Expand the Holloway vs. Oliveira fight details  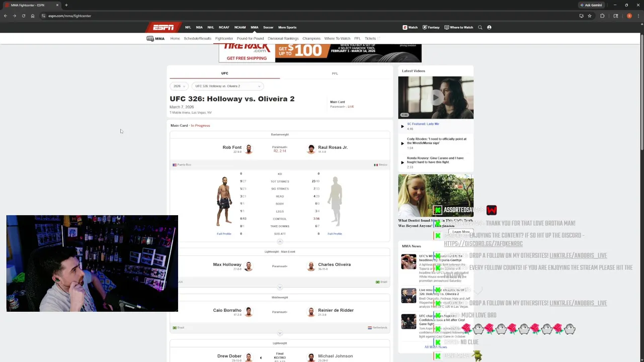point(280,287)
